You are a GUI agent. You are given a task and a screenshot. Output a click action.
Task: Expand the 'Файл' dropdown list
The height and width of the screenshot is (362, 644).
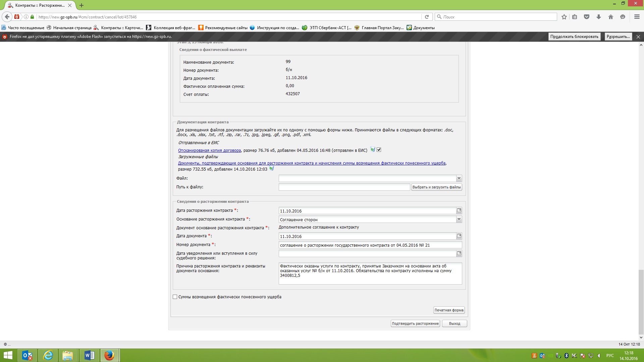tap(459, 178)
